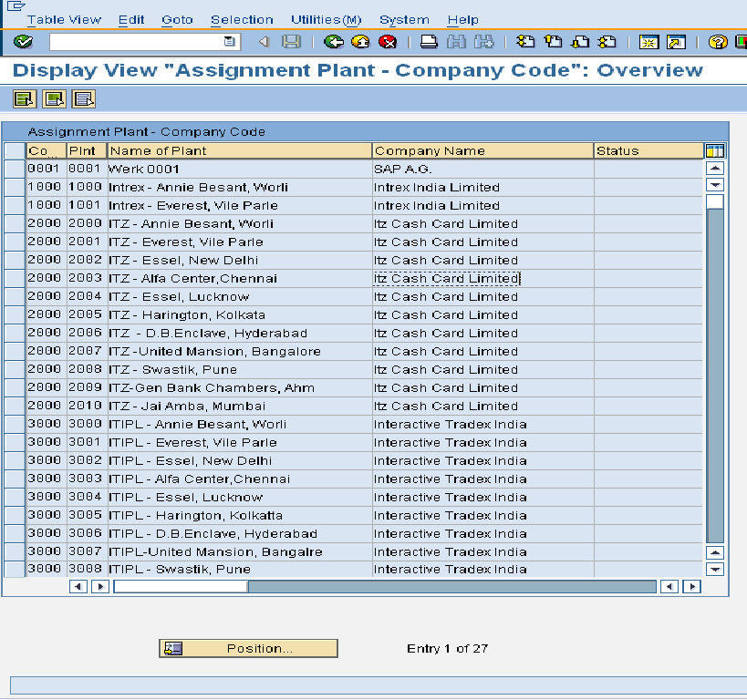This screenshot has width=747, height=700.
Task: Click the Generate Shortcut icon
Action: (675, 42)
